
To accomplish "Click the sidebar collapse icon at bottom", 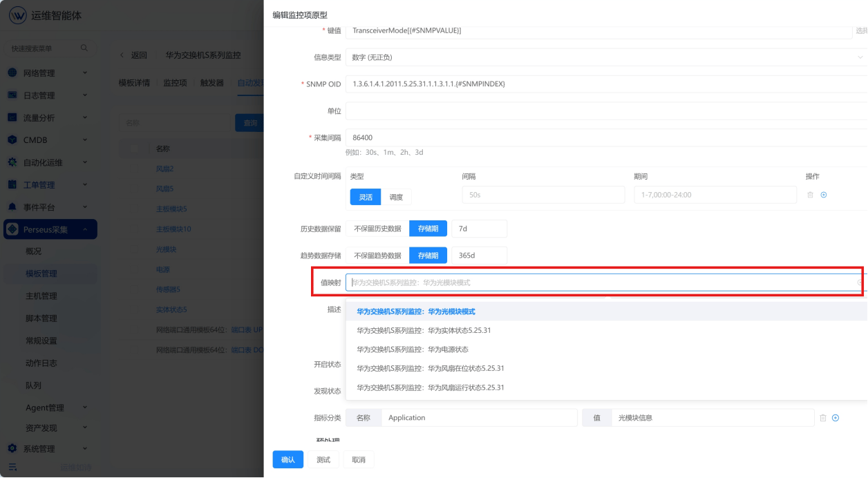I will click(x=12, y=467).
